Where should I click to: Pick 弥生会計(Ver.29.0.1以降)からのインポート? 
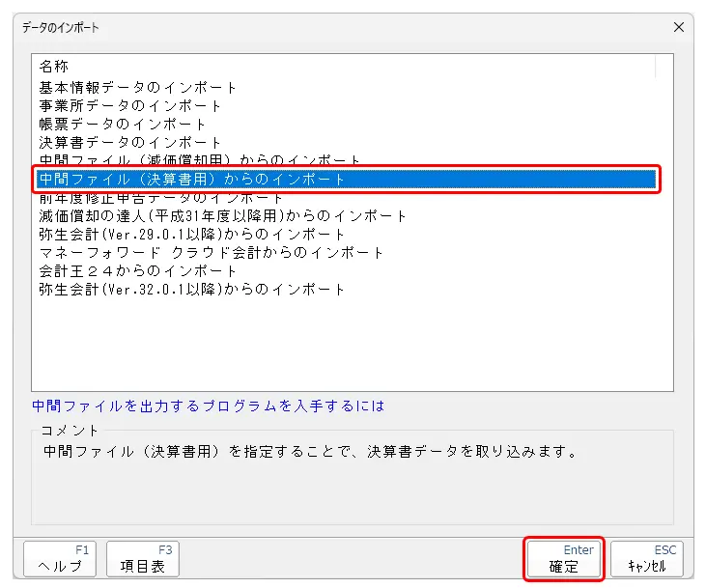[x=192, y=234]
